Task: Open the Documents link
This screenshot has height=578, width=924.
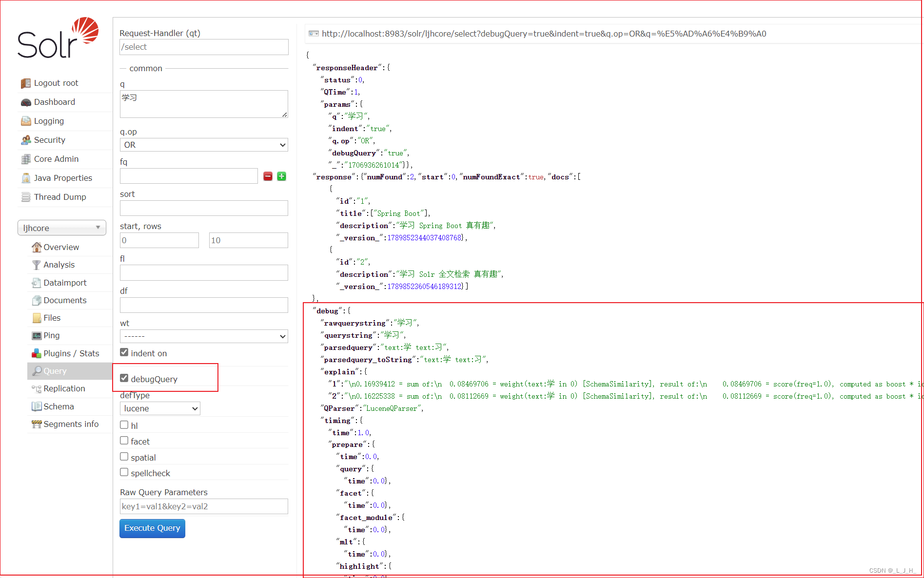Action: click(x=65, y=301)
